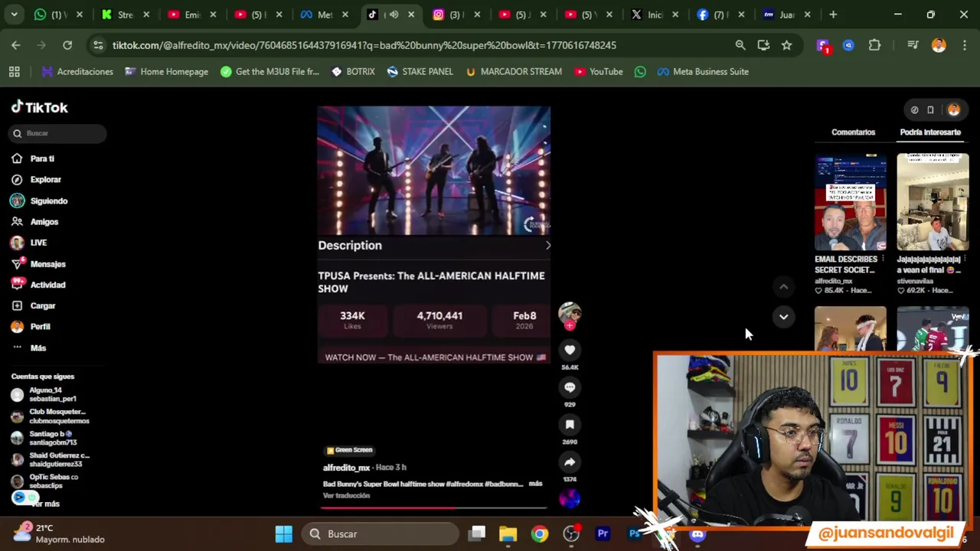Open the weather widget showing 21°C
This screenshot has width=980, height=551.
58,533
